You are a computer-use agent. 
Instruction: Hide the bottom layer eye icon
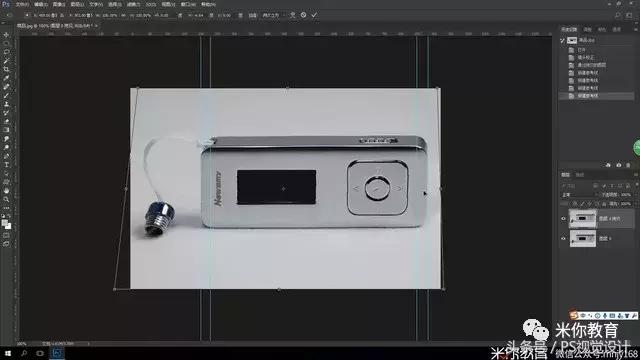coord(563,238)
